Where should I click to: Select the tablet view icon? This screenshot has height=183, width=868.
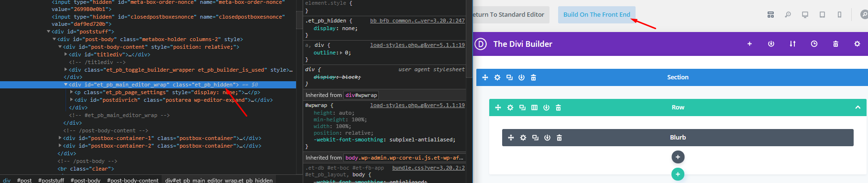click(822, 15)
